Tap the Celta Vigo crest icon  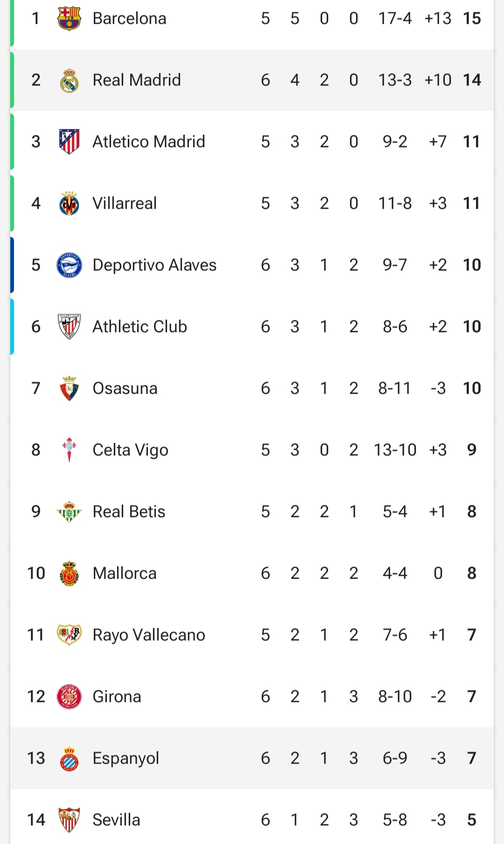tap(69, 450)
